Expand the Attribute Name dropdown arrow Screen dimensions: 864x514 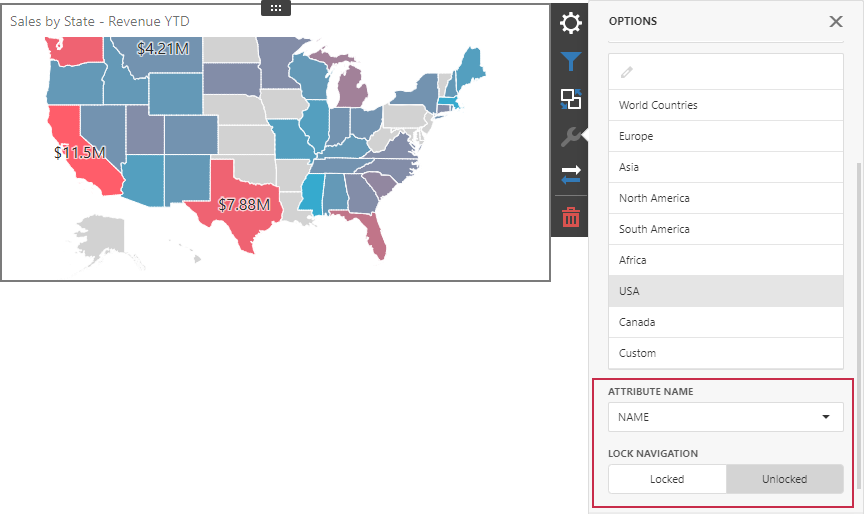825,417
